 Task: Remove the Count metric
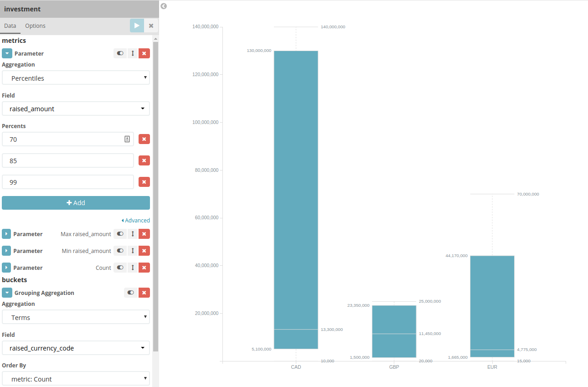(144, 268)
